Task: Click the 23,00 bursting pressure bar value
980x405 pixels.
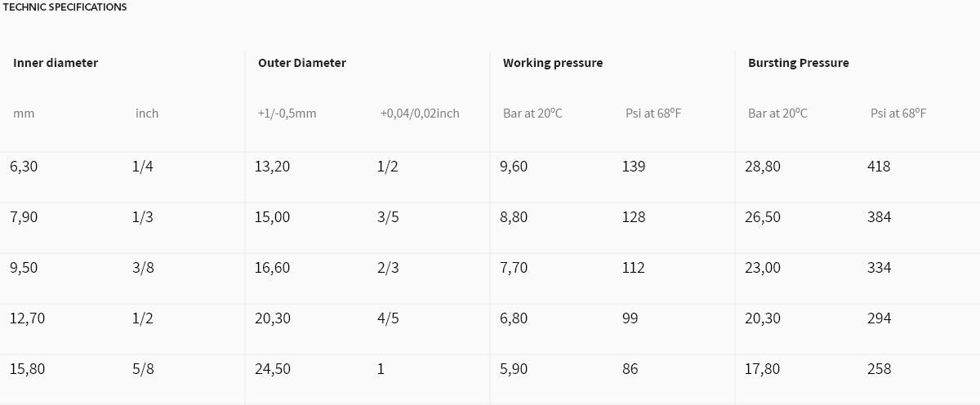Action: (x=763, y=268)
